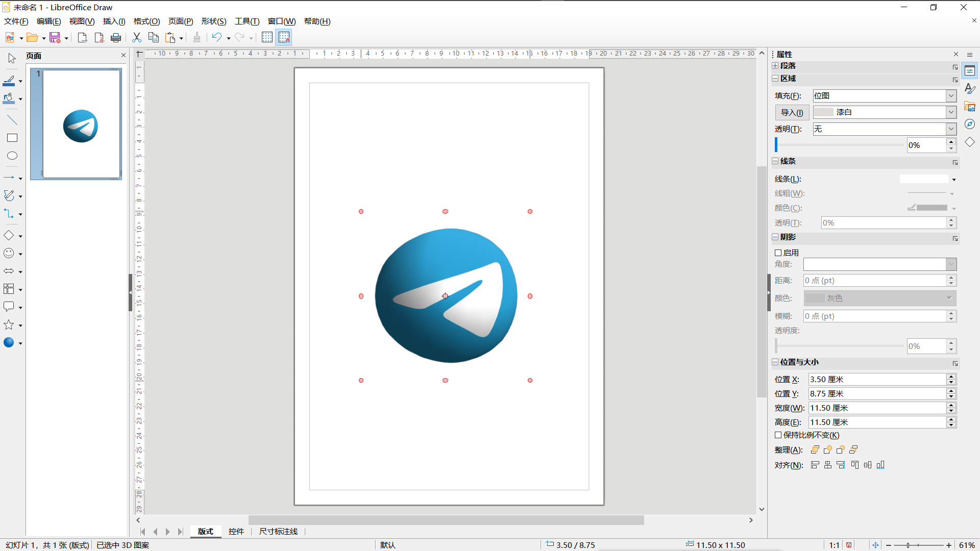This screenshot has width=980, height=551.
Task: Open sidebar settings menu button
Action: click(x=970, y=55)
